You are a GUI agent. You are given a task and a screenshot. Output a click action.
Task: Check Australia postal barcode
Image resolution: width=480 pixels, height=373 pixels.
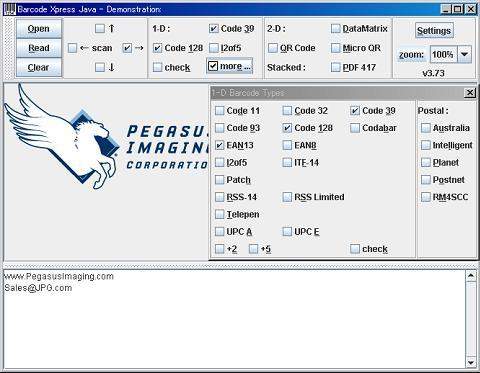click(x=426, y=128)
